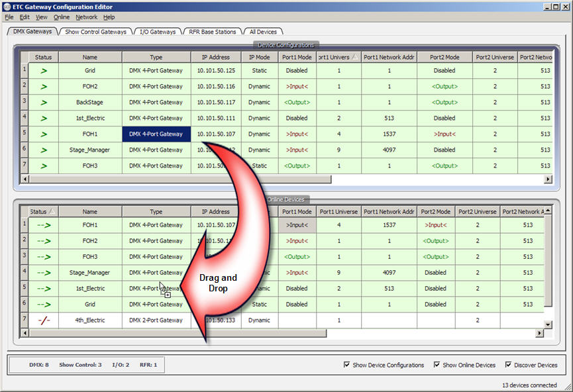Click the application icon in title bar

point(7,7)
